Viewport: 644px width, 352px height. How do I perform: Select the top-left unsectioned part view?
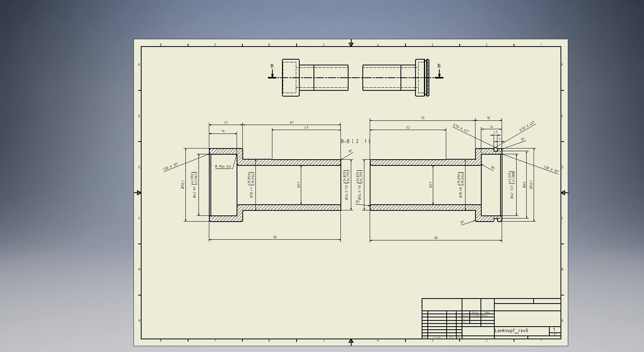pyautogui.click(x=315, y=78)
